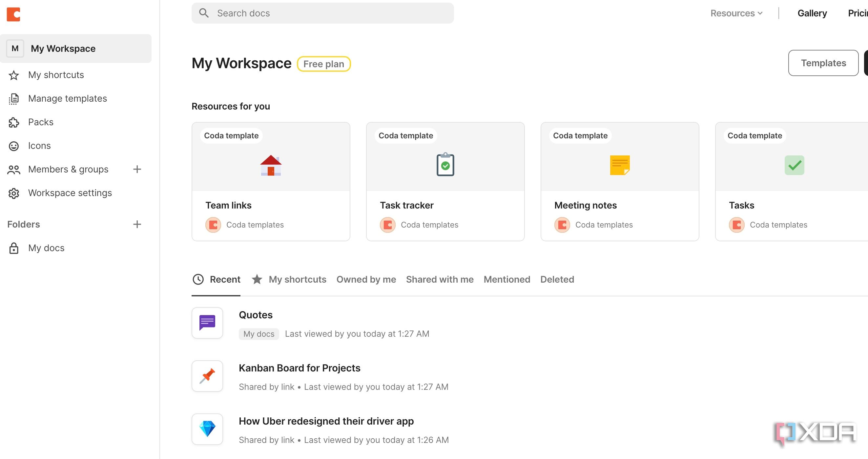Click the My Workspace page title

point(241,63)
